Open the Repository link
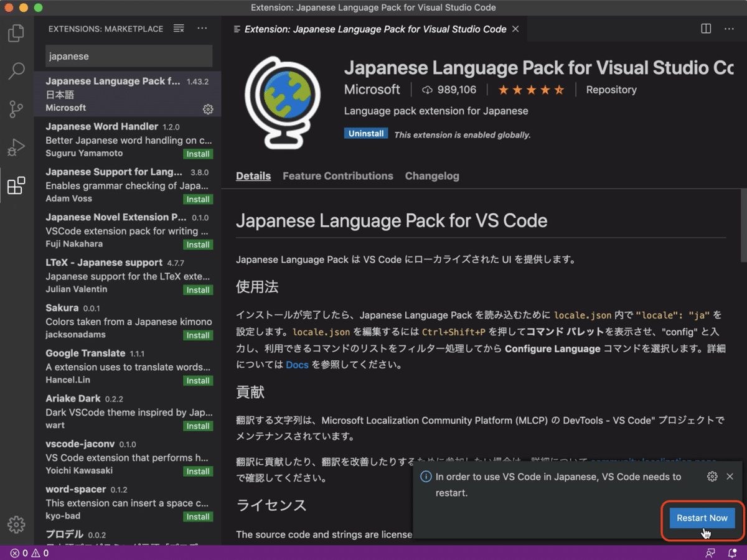Screen dimensions: 747x560 click(x=611, y=90)
